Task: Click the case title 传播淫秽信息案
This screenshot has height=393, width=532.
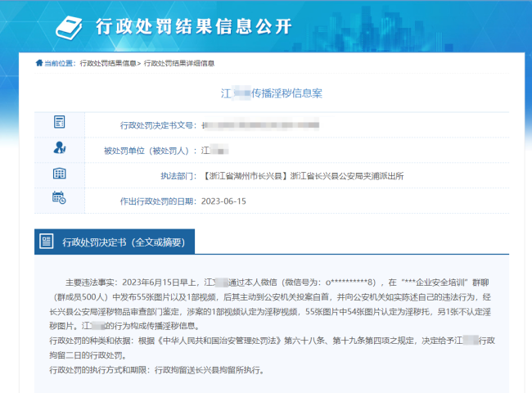Action: tap(272, 93)
